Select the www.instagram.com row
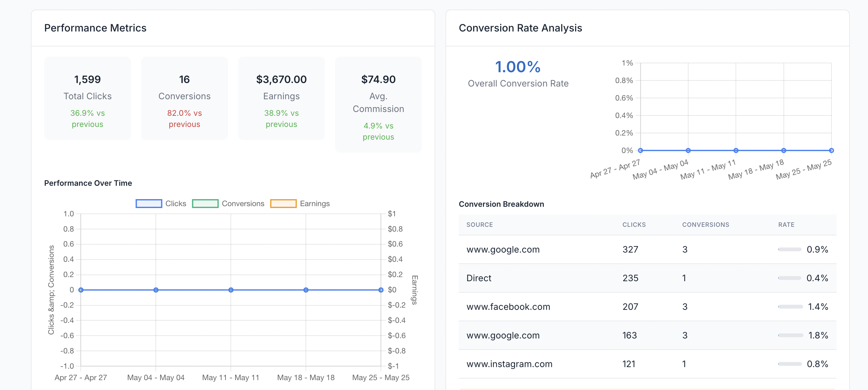Viewport: 868px width, 390px height. [509, 364]
